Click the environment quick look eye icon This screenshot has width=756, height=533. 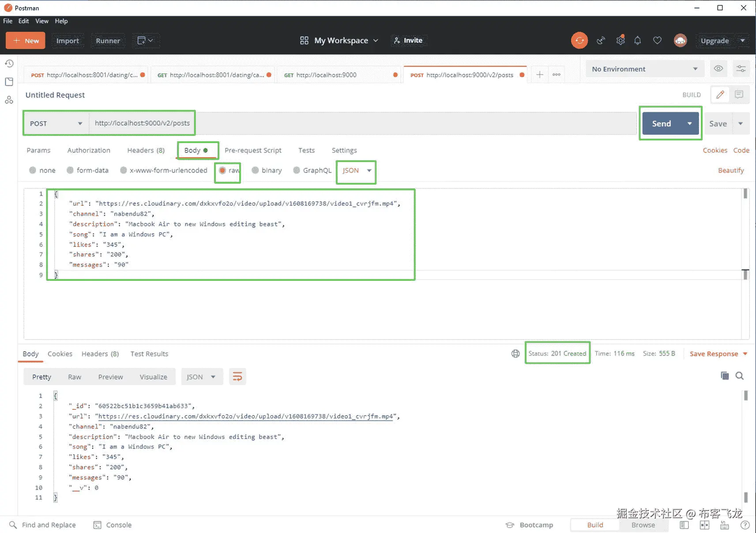718,69
